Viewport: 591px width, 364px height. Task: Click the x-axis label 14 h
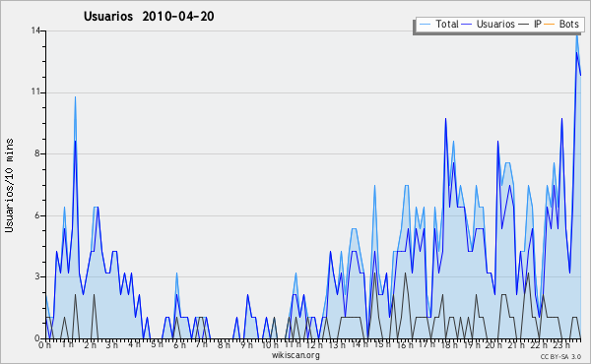(x=360, y=344)
